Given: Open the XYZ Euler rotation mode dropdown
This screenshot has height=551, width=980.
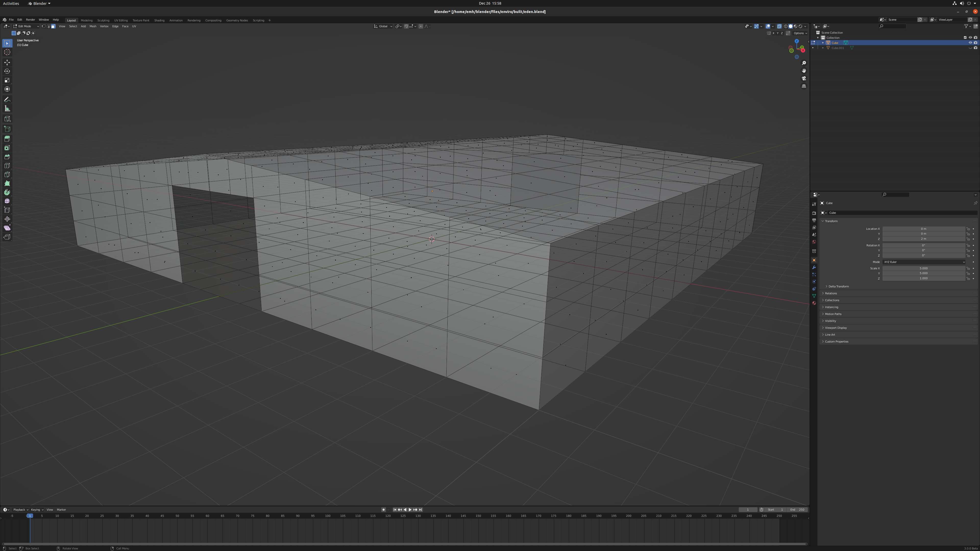Looking at the screenshot, I should click(924, 262).
